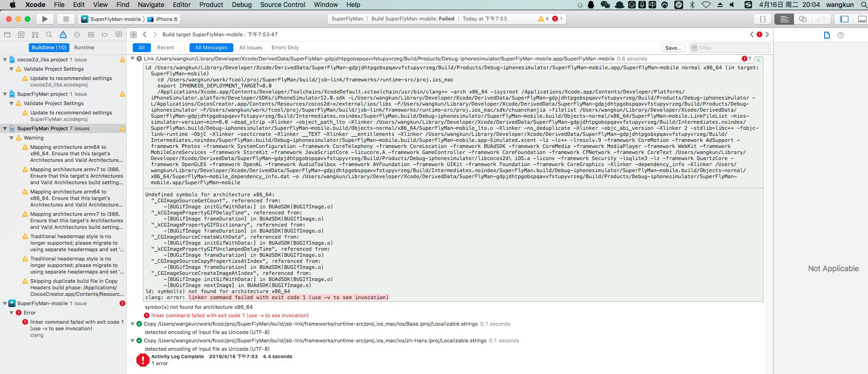The width and height of the screenshot is (868, 374).
Task: Go back in editor history
Action: [145, 34]
